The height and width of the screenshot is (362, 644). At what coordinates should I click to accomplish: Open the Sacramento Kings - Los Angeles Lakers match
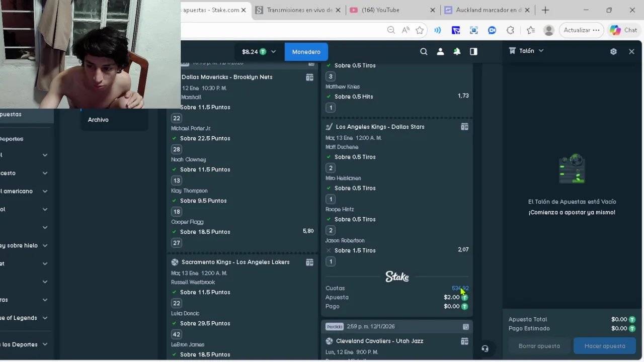point(235,262)
